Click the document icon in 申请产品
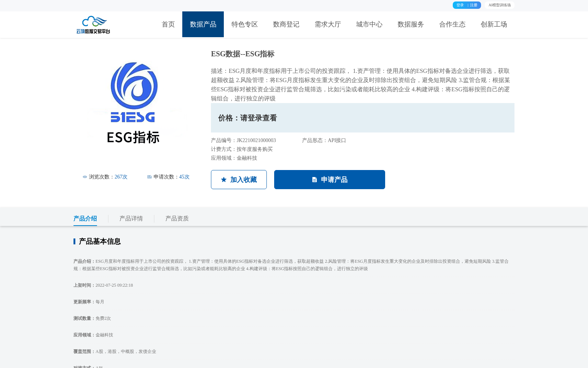This screenshot has height=368, width=588. point(315,180)
